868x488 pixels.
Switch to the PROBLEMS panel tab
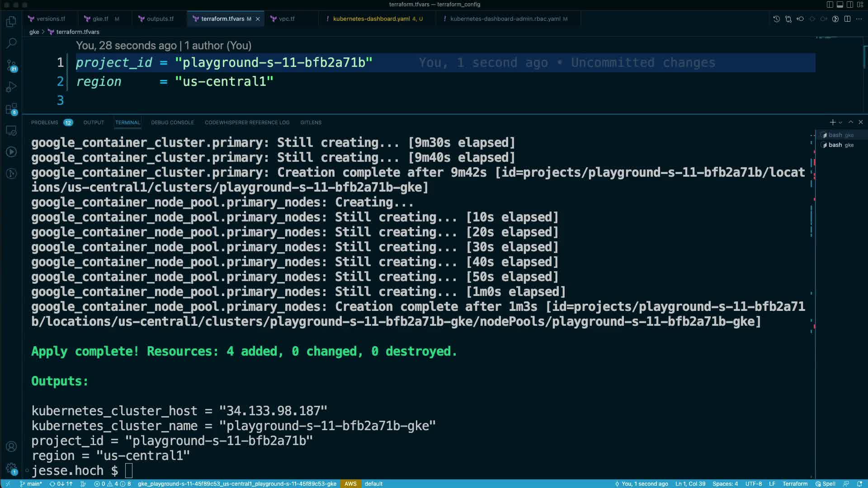[x=44, y=122]
